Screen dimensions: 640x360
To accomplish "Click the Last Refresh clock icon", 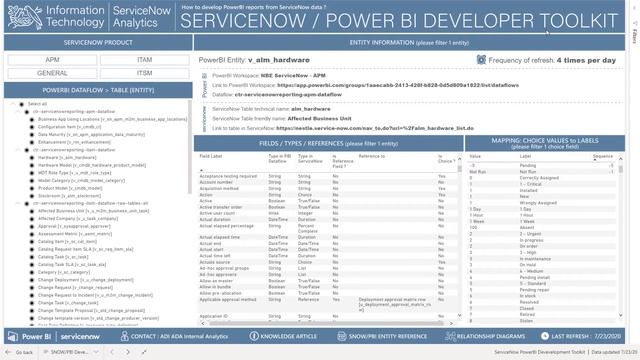I will (544, 336).
